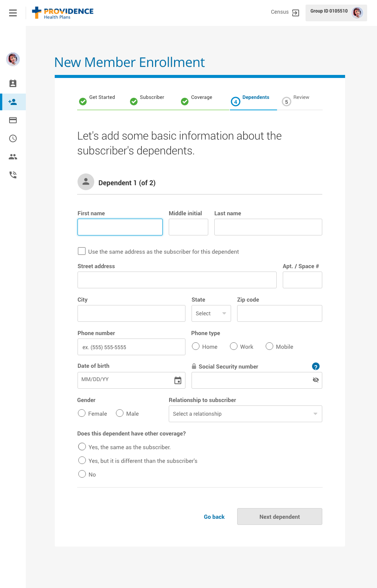The image size is (377, 588).
Task: Select Mobile phone type
Action: coord(269,346)
